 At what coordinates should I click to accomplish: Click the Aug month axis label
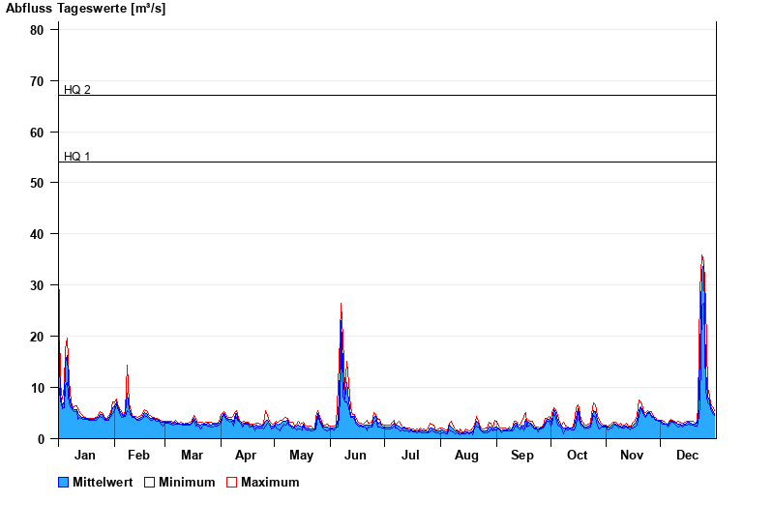pyautogui.click(x=466, y=456)
